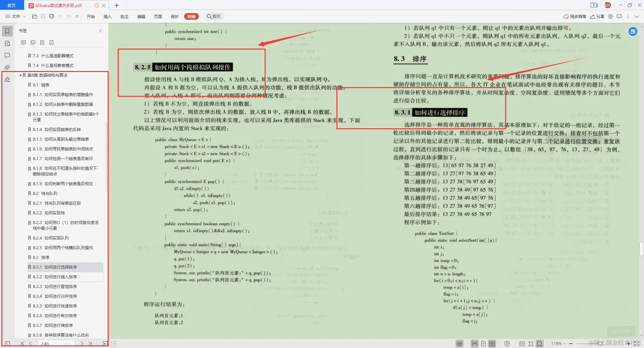
Task: Open the bookmarks panel icon in sidebar
Action: pos(7,31)
